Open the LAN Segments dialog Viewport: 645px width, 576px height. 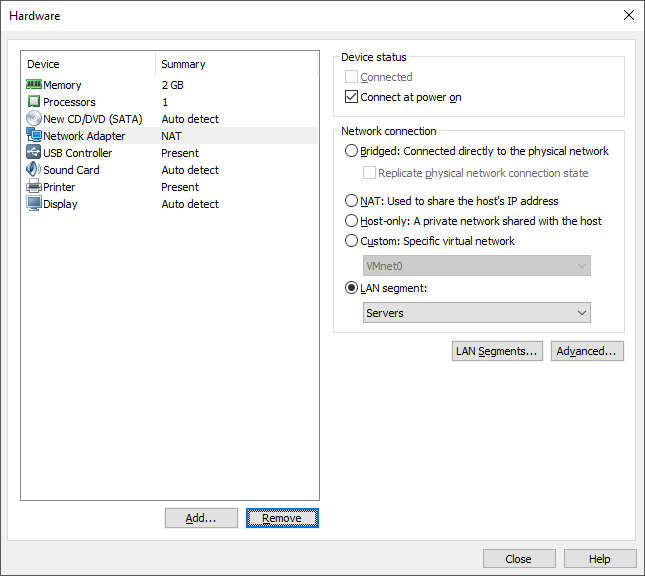tap(497, 351)
